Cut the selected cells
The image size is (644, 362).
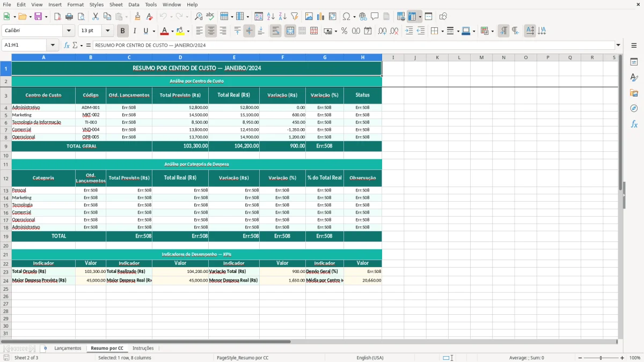tap(96, 17)
